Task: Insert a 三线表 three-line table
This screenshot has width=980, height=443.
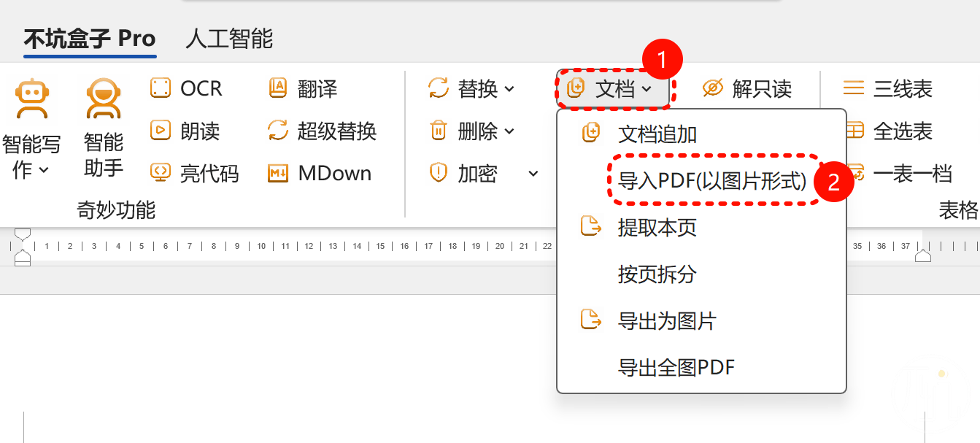Action: (888, 89)
